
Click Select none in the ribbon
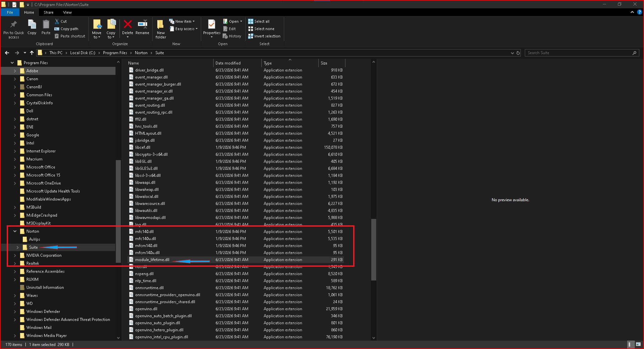261,29
